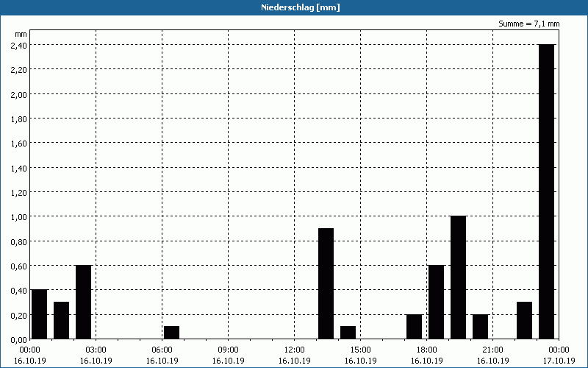Click the 0,00 y-axis label
588x368 pixels.
point(19,339)
